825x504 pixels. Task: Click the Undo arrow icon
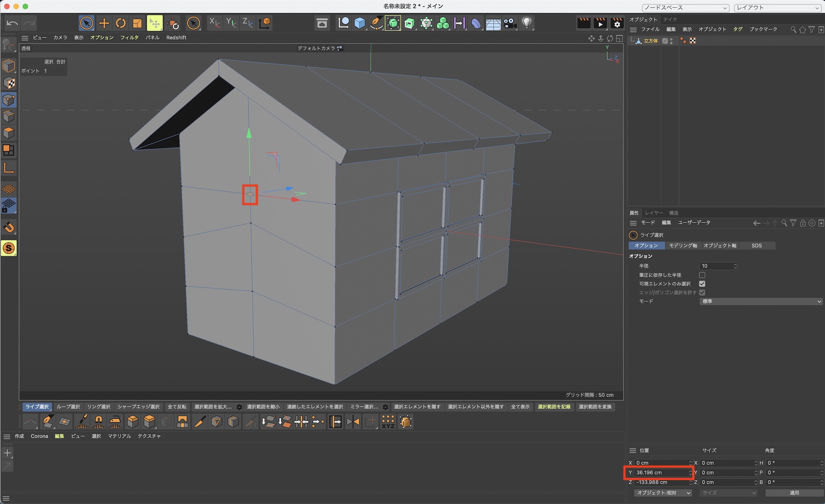(12, 23)
